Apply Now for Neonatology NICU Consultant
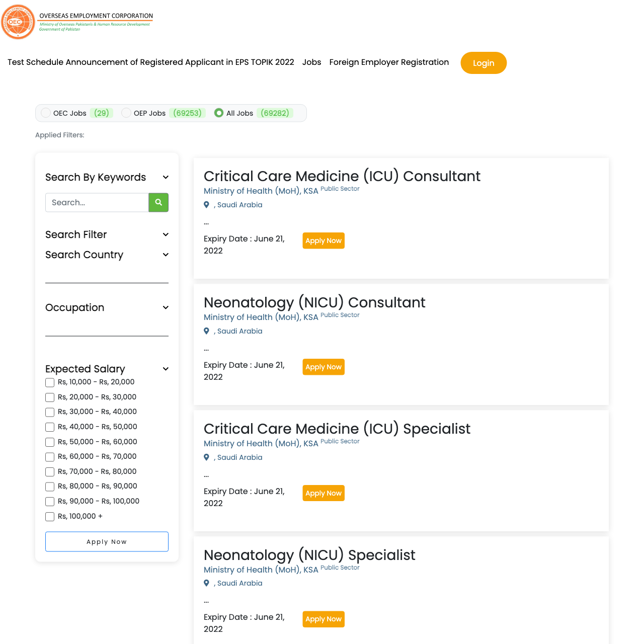 coord(324,367)
